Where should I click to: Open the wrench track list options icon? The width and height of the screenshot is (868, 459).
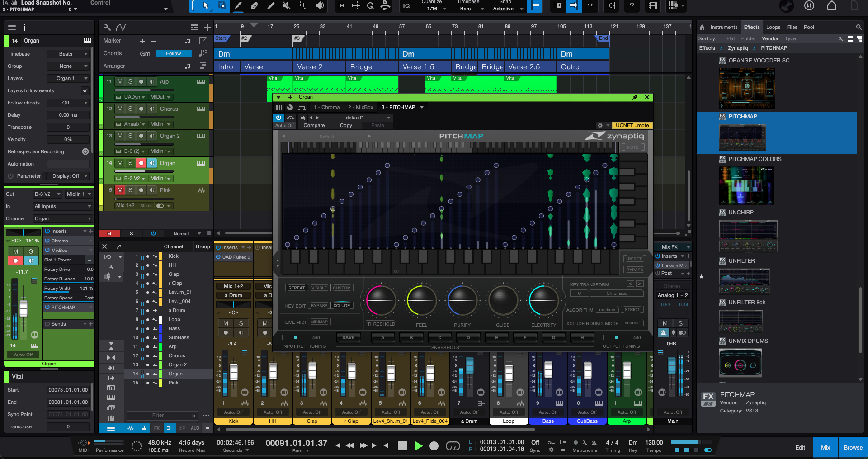(x=107, y=27)
